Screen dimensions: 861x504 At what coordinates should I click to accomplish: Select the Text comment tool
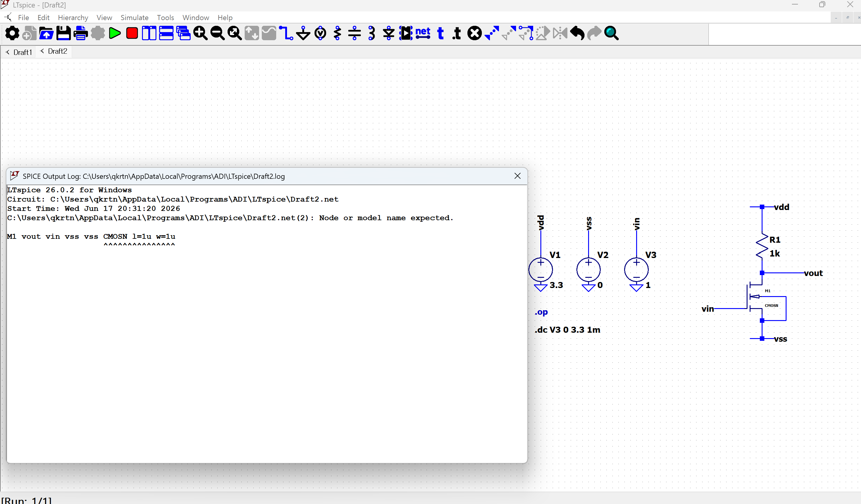click(440, 33)
